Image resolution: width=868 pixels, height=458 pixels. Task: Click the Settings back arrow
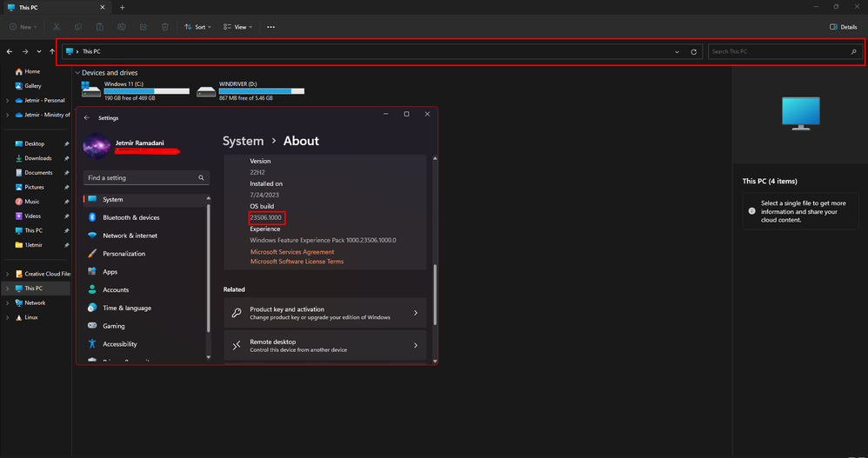[x=87, y=118]
